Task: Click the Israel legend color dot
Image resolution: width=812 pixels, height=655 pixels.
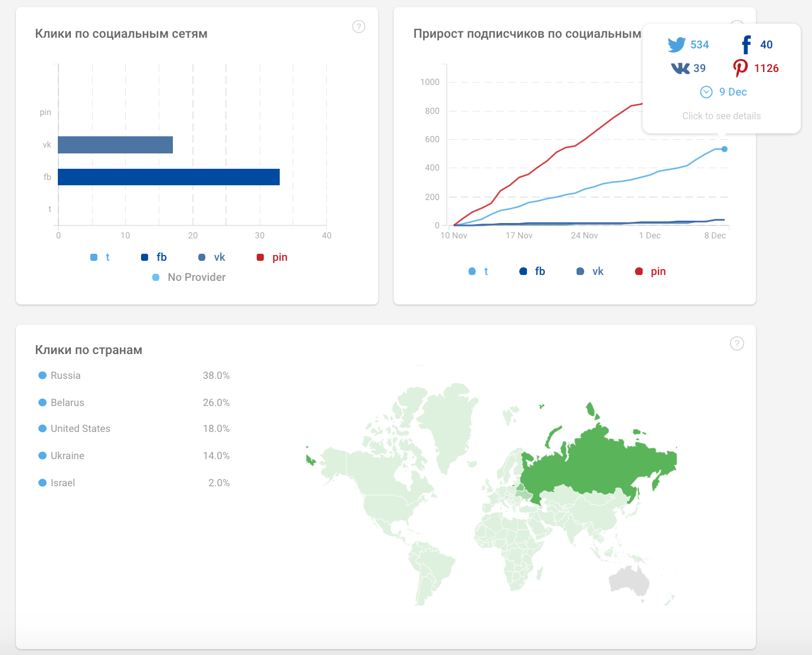Action: (x=42, y=482)
